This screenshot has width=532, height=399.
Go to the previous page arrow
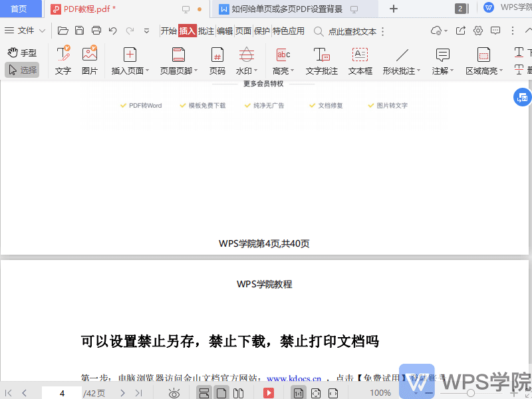pos(25,393)
